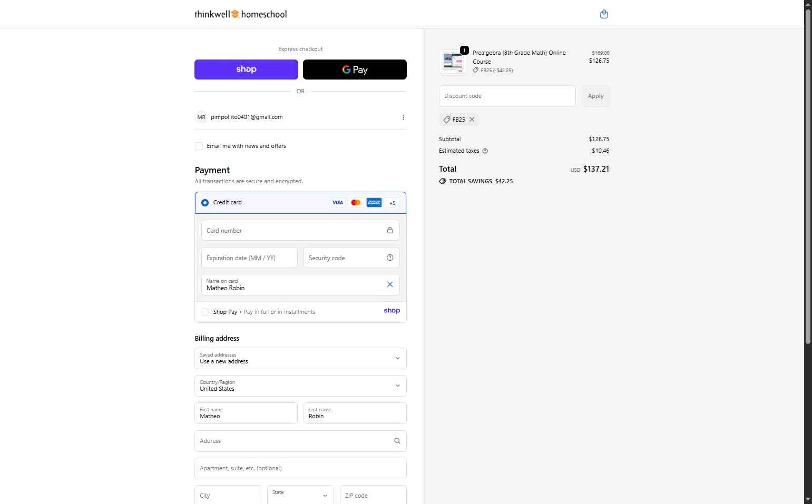
Task: Remove the FB25 discount code
Action: 472,120
